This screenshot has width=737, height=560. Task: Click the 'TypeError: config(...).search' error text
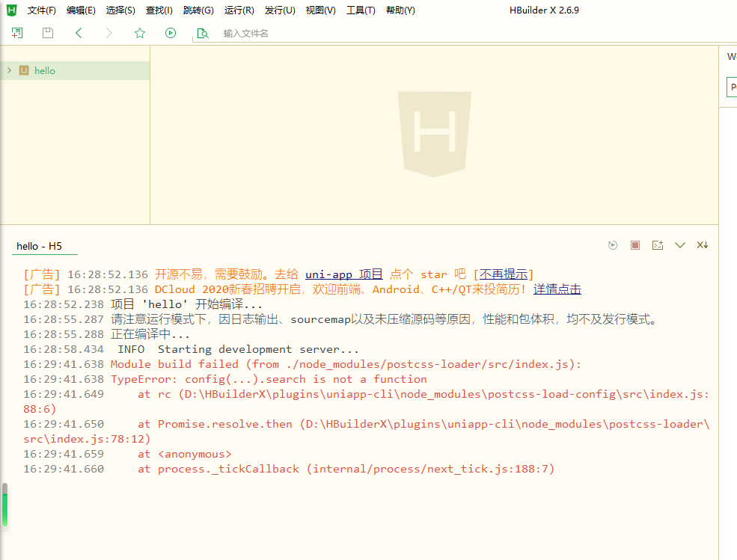[269, 380]
